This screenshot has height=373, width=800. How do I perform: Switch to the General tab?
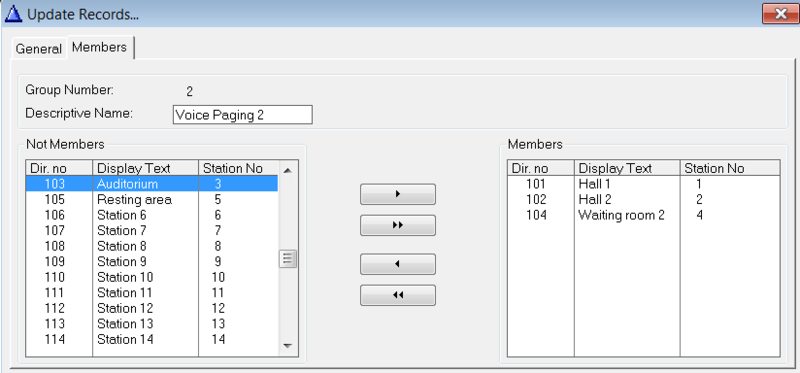39,49
